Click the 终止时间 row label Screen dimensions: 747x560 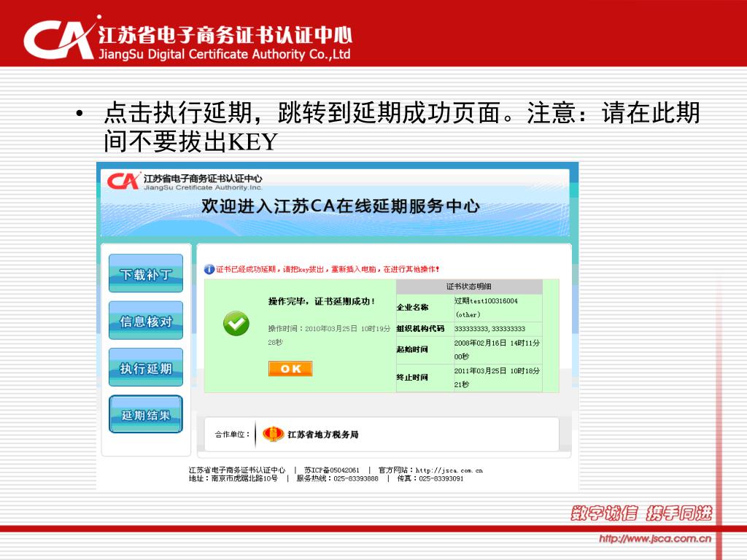tap(413, 378)
